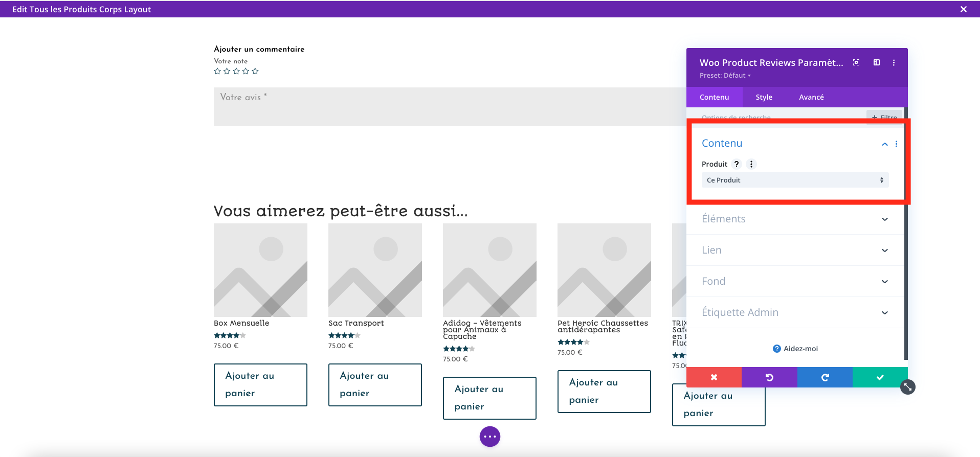This screenshot has width=980, height=457.
Task: Click modal resize handle icon
Action: pyautogui.click(x=908, y=387)
